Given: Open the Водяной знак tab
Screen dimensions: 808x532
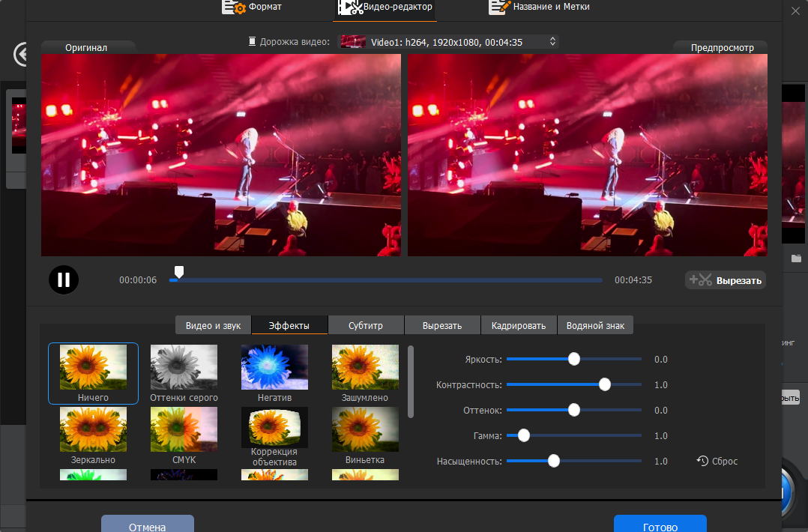Looking at the screenshot, I should click(595, 325).
